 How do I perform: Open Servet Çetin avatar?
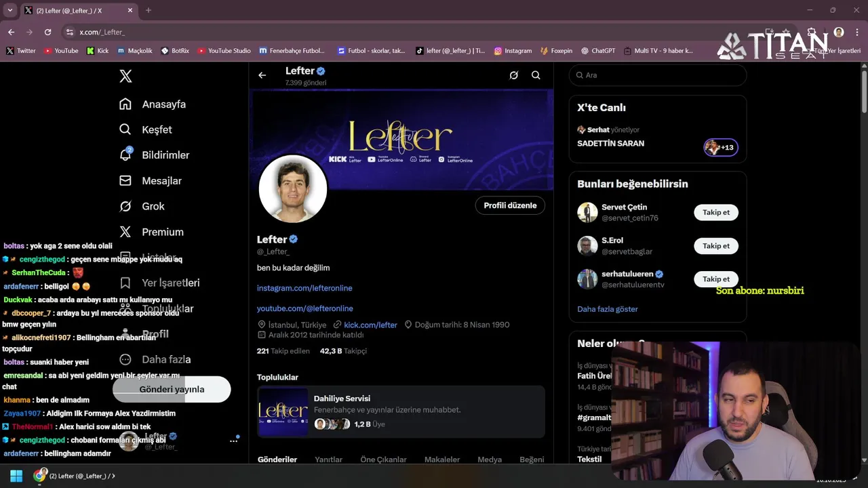(x=587, y=212)
